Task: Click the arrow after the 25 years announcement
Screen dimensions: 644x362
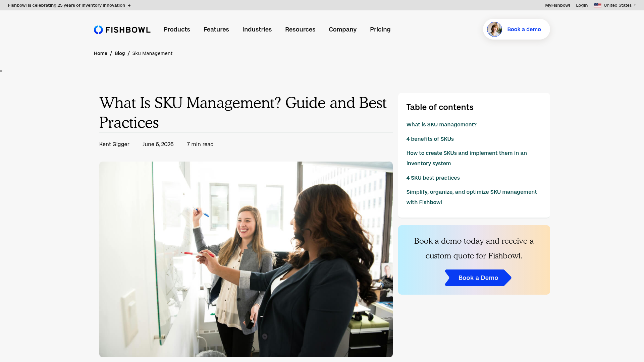Action: pyautogui.click(x=129, y=5)
